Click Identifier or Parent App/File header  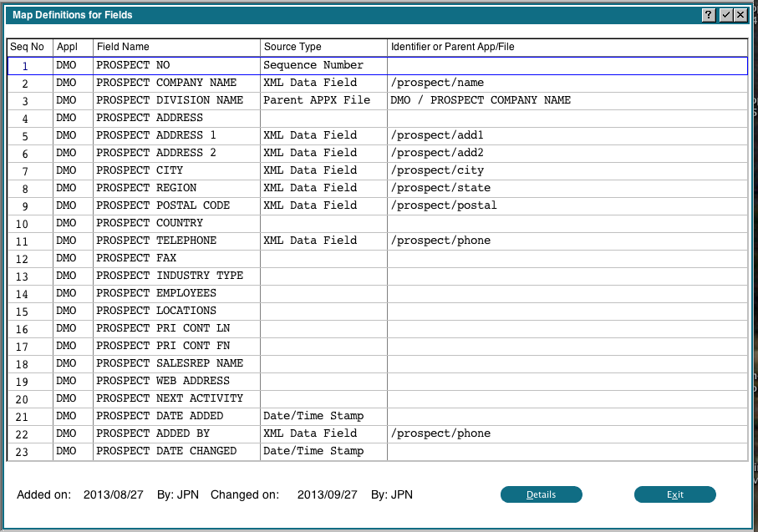(452, 47)
